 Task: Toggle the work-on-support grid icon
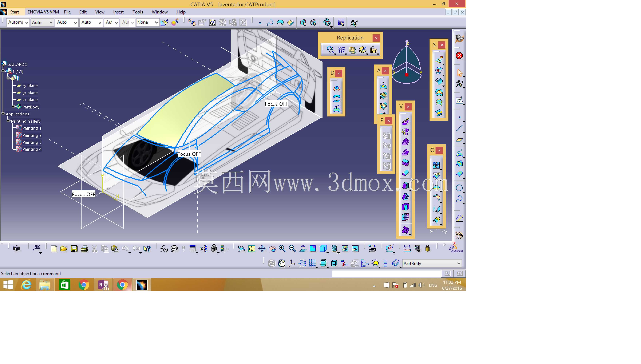tap(312, 263)
